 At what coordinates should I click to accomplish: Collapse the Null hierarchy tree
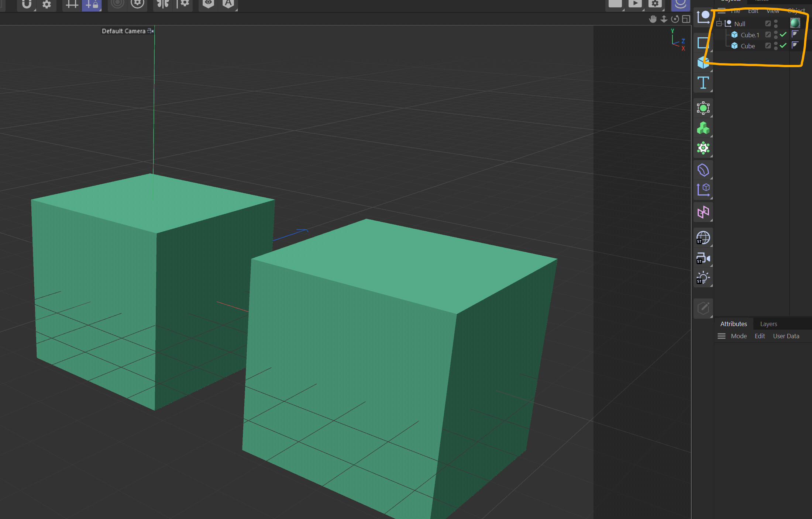click(x=719, y=24)
